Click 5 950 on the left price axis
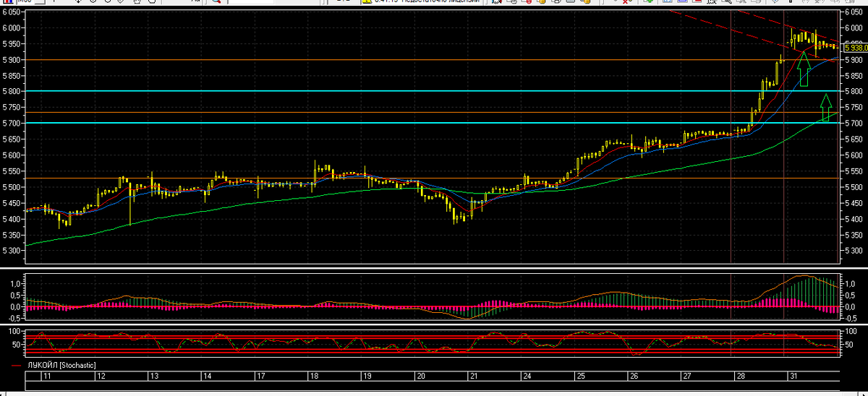 12,44
